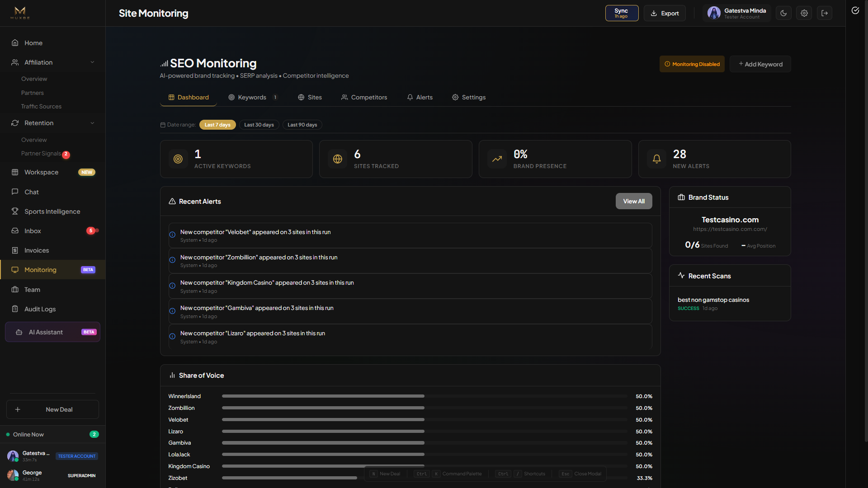Click the Sites Tracked globe icon

[338, 159]
